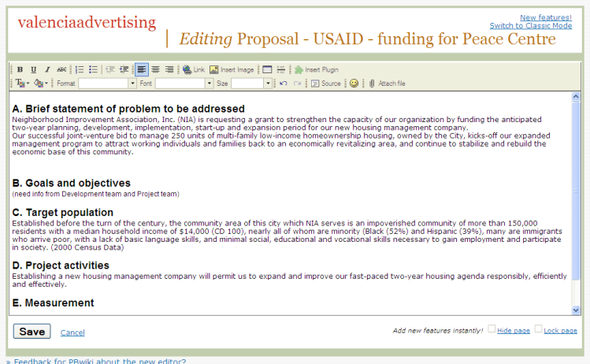Toggle italic formatting
This screenshot has width=590, height=364.
47,69
